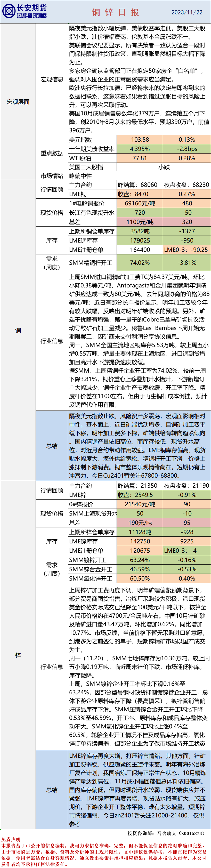Click the LME0-3：-90.25 cell

tap(187, 250)
